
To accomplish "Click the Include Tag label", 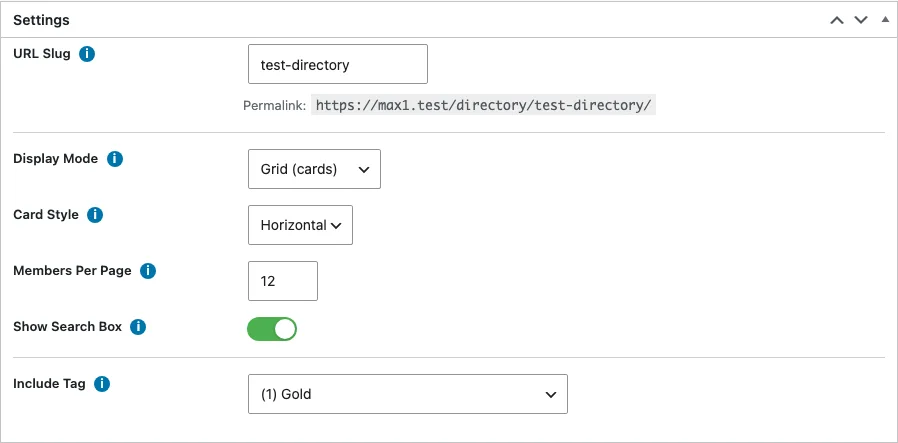I will coord(49,383).
